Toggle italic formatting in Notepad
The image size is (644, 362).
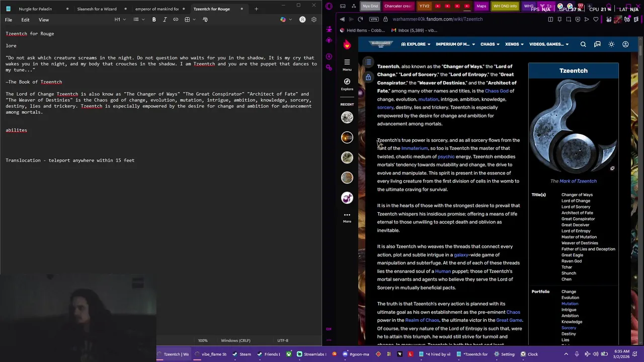(x=165, y=20)
